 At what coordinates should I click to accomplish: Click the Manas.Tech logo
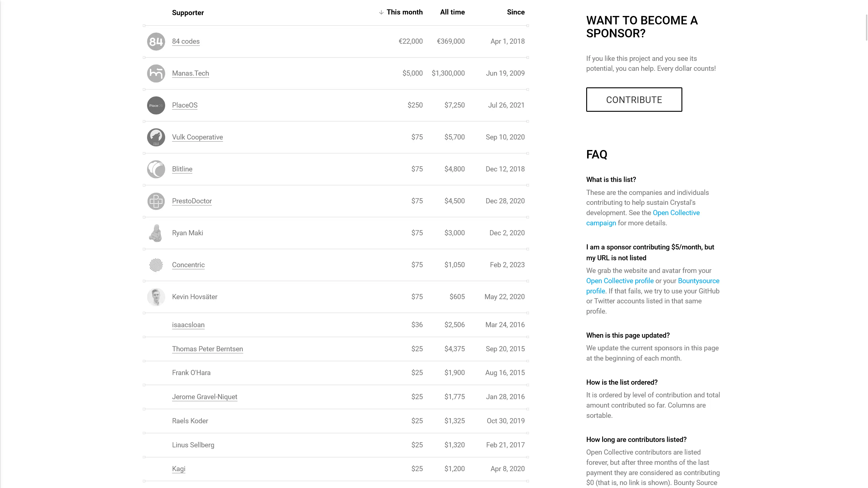[x=156, y=73]
